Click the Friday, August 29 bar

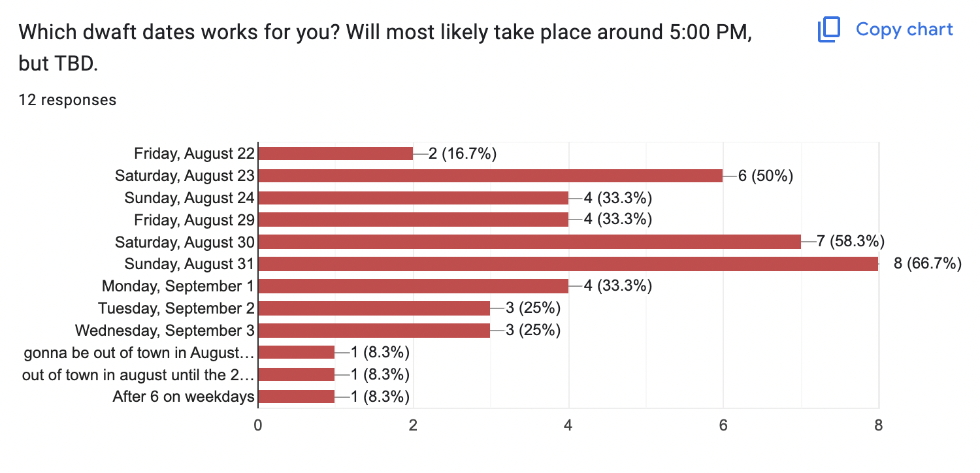click(x=414, y=220)
